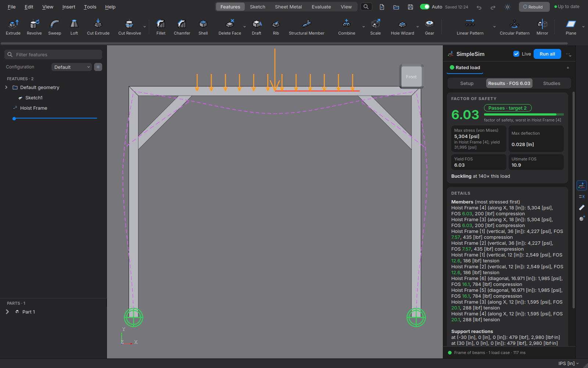Open the Delete Face dropdown arrow
Image resolution: width=588 pixels, height=368 pixels.
(x=244, y=27)
